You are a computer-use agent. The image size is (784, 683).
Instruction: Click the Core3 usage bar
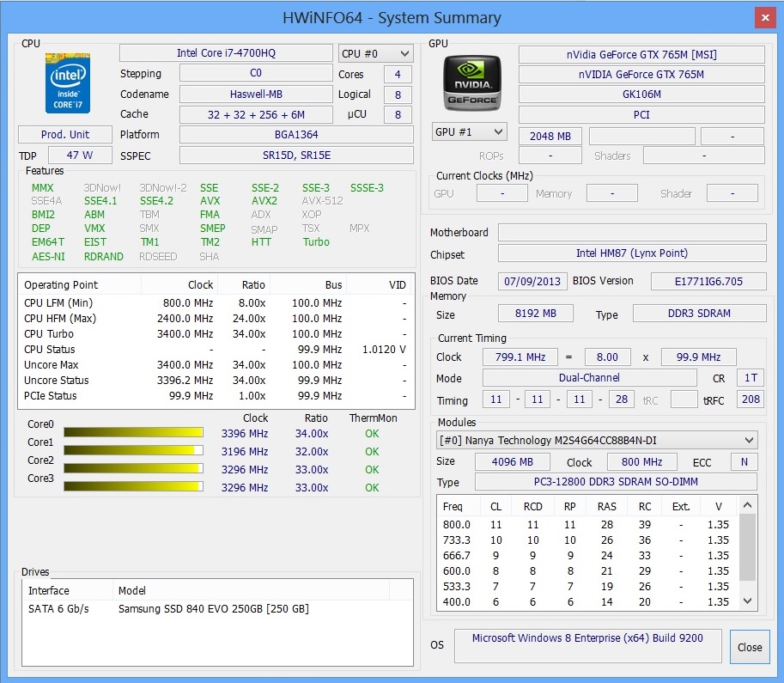coord(133,486)
